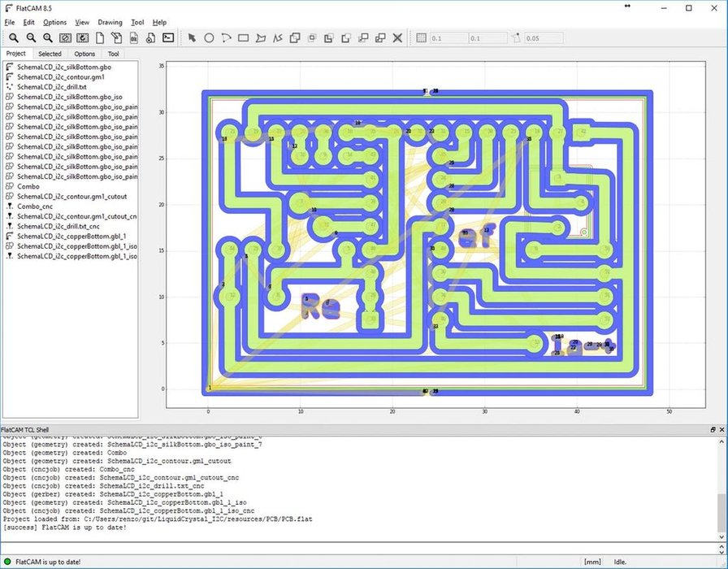The height and width of the screenshot is (569, 728).
Task: Select SchemaLCD_i2c_silkBottom.gbo_iso geometry item
Action: (x=70, y=97)
